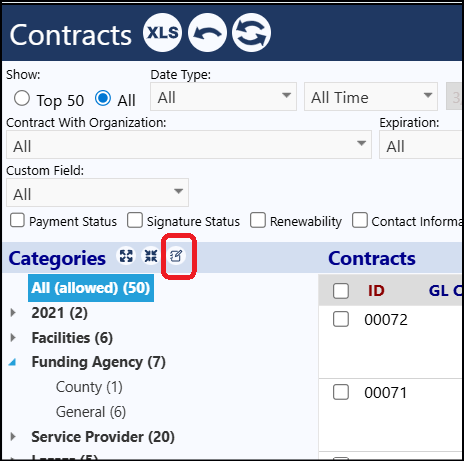Screen dimensions: 464x461
Task: Select the Top 50 radio button
Action: 22,99
